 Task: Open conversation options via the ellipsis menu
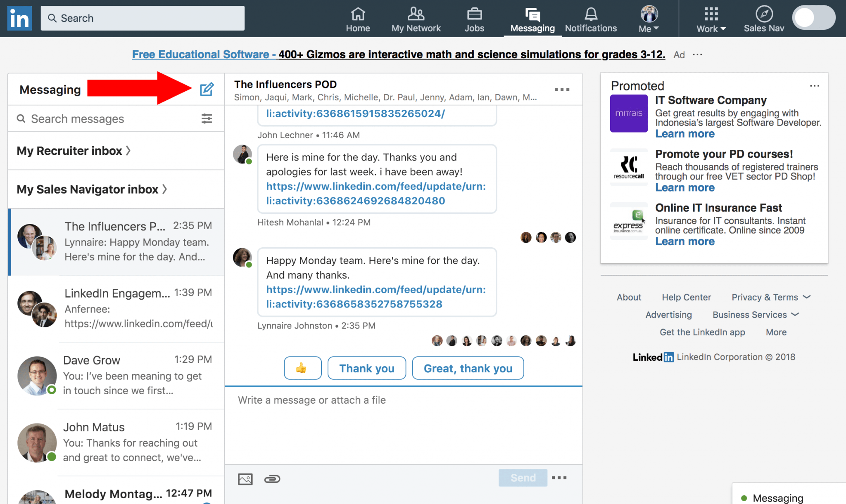pos(562,89)
